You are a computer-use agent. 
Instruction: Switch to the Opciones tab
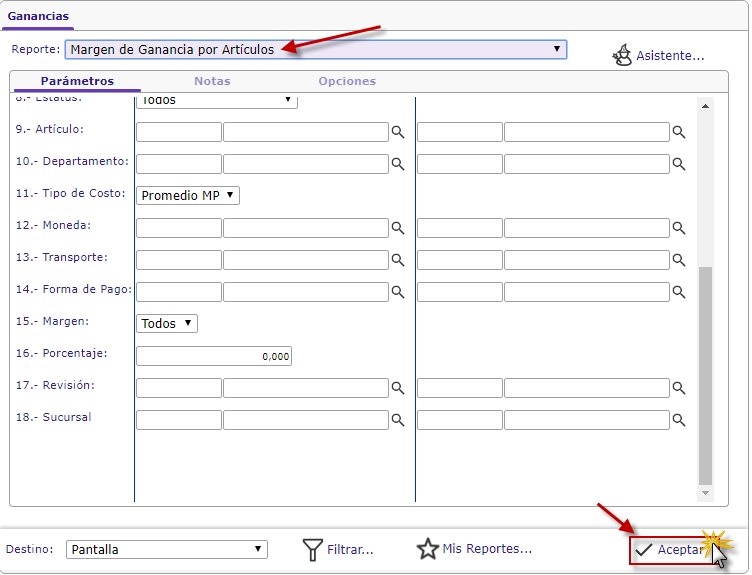(x=347, y=81)
